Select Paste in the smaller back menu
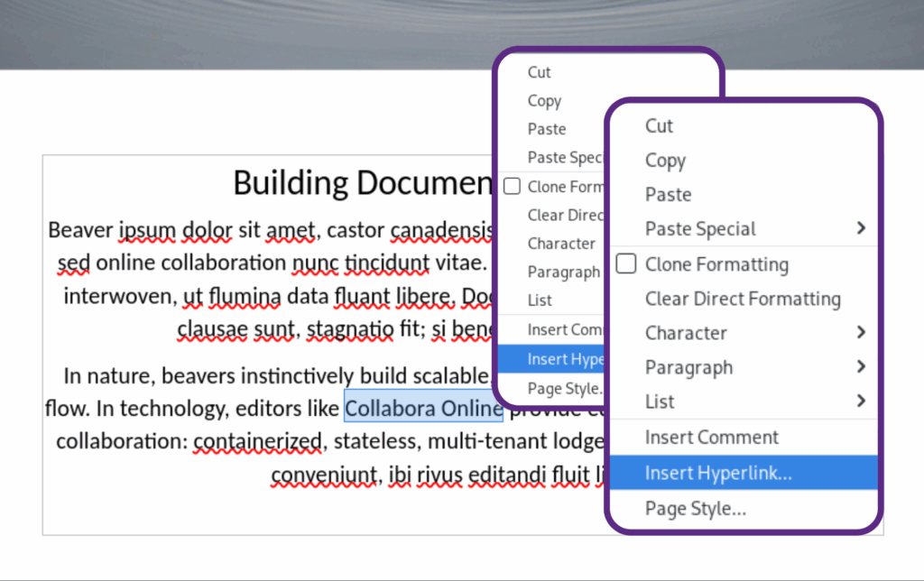 (x=547, y=129)
